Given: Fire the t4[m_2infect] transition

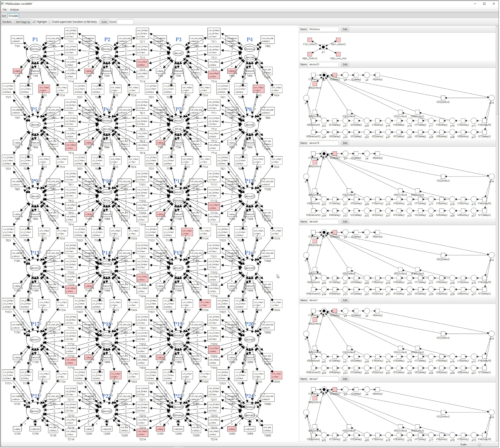Looking at the screenshot, I should point(310,54).
